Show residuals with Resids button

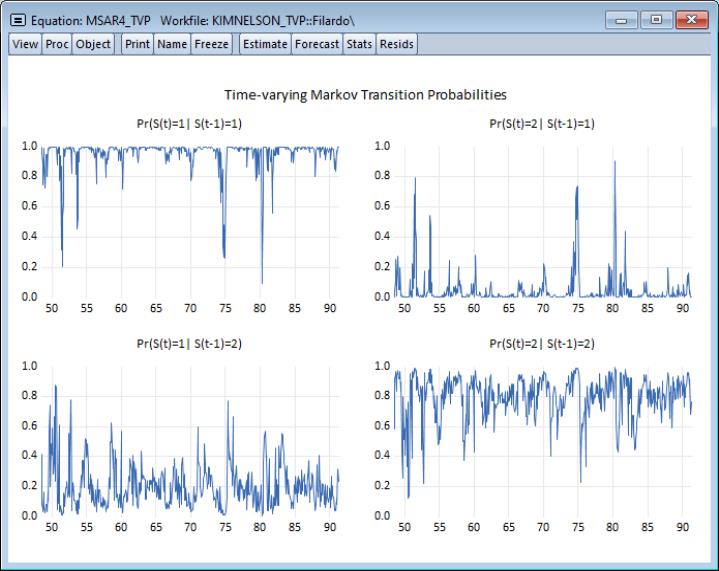pos(397,44)
